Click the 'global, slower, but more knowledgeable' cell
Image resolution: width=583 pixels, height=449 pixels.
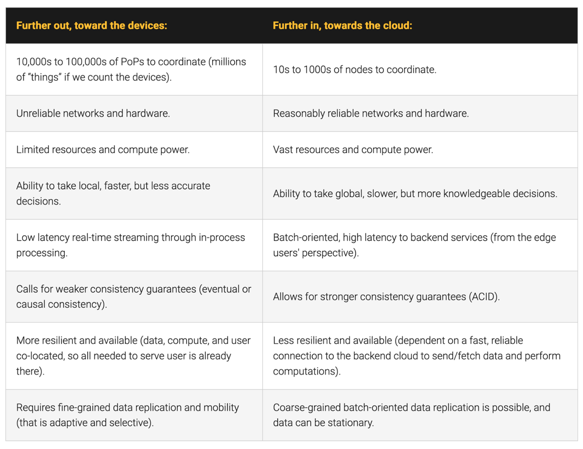pyautogui.click(x=420, y=193)
